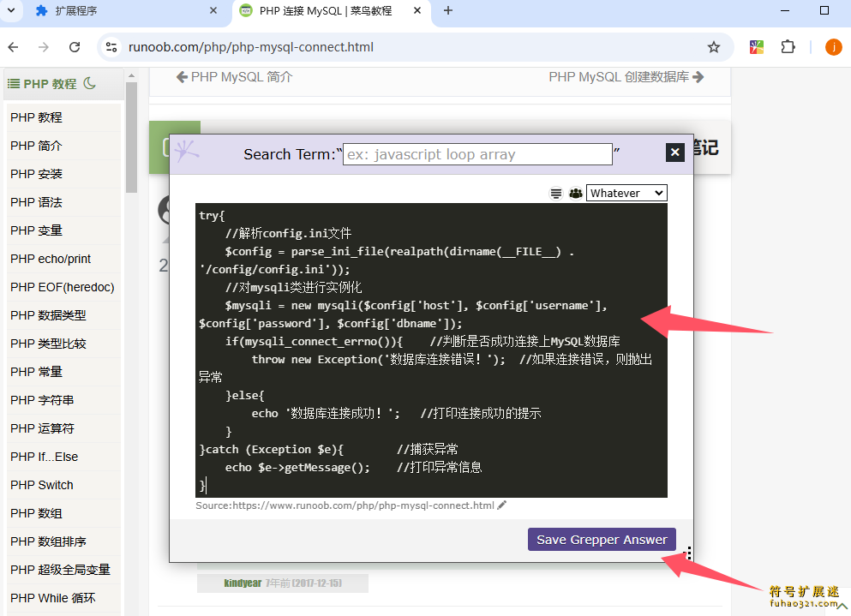This screenshot has height=616, width=851.
Task: Click the team people icon
Action: 575,194
